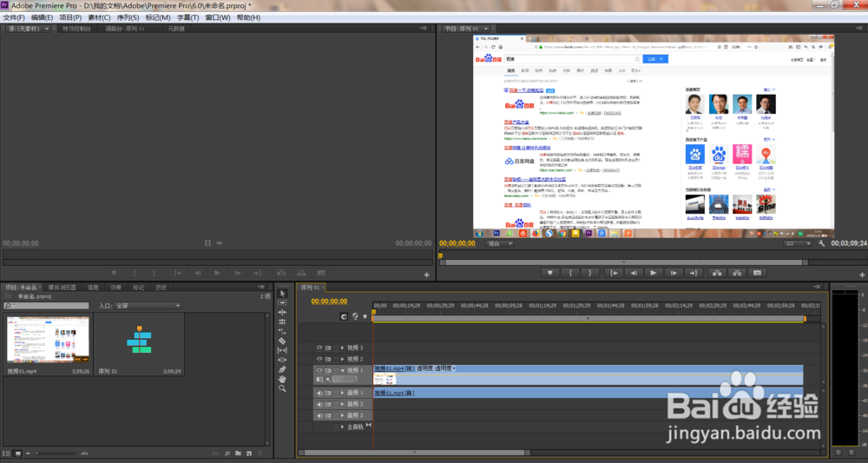Select the Slip tool

(282, 351)
